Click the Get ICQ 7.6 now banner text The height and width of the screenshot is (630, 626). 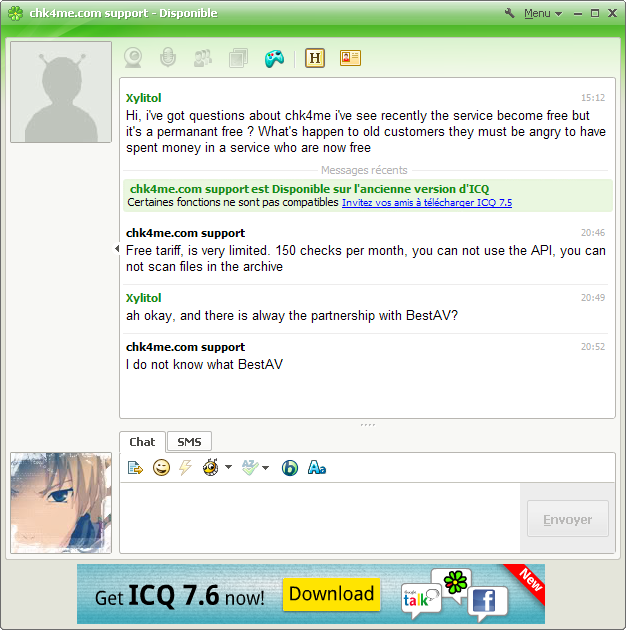[x=180, y=596]
